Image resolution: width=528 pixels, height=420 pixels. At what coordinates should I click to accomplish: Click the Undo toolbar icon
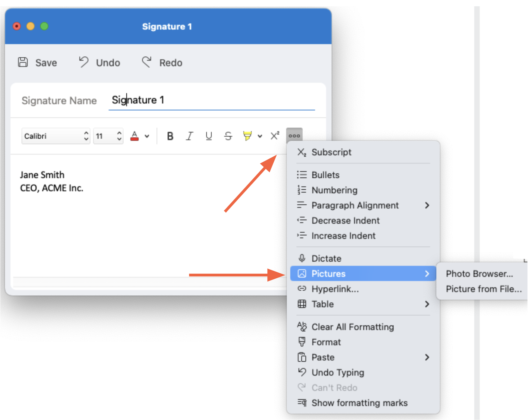point(83,62)
